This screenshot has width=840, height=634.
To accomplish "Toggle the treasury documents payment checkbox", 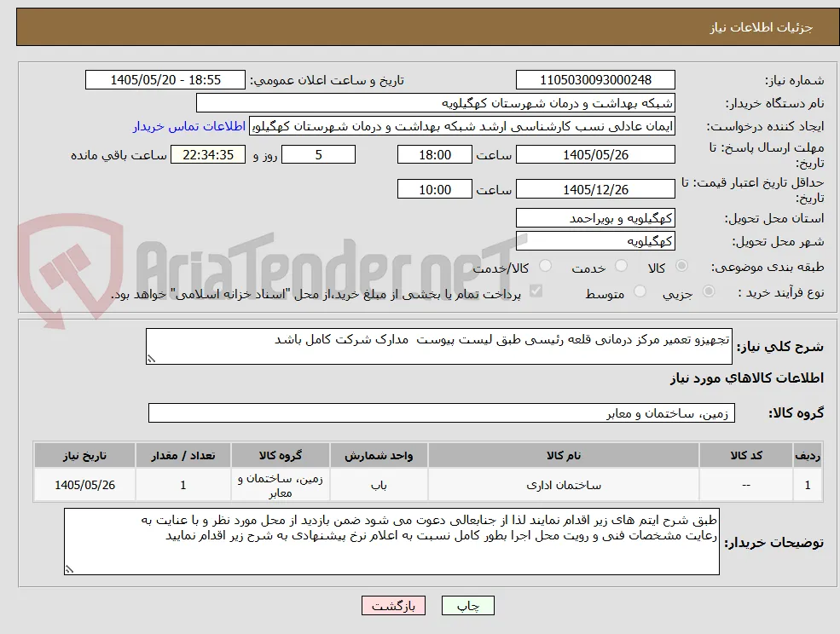I will (x=536, y=291).
